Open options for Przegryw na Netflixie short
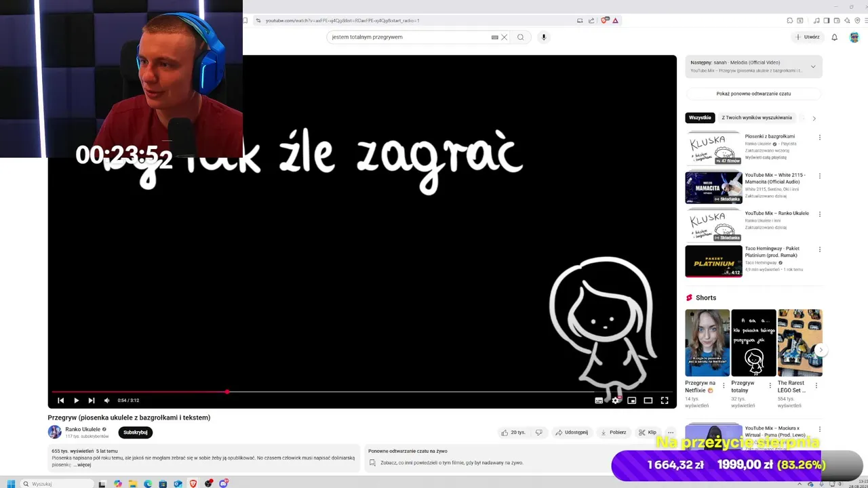The height and width of the screenshot is (488, 868). tap(724, 386)
